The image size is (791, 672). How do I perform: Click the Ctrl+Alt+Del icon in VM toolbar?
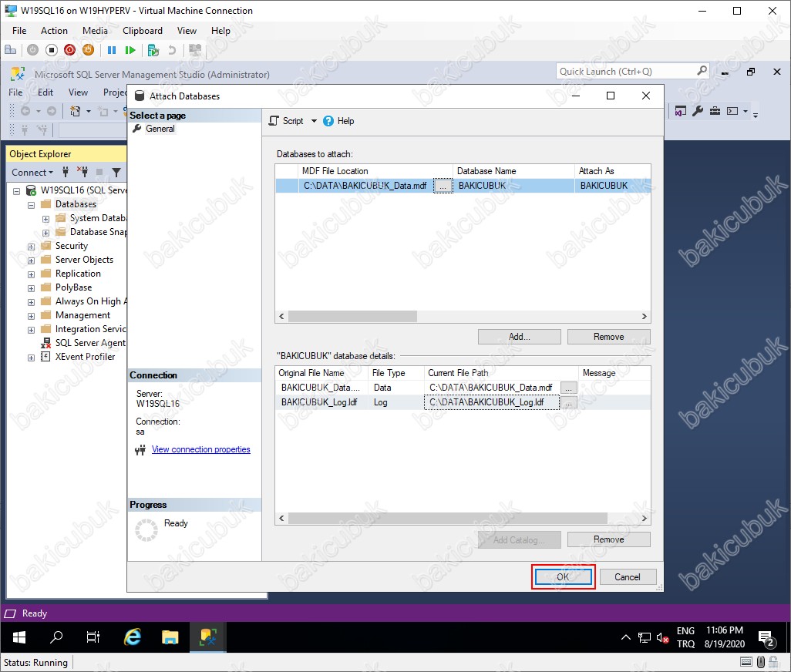10,50
